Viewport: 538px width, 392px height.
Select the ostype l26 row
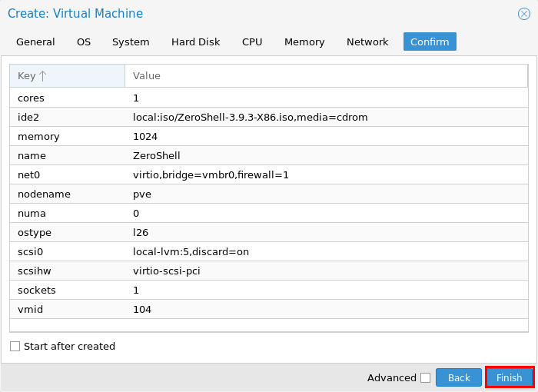[269, 232]
